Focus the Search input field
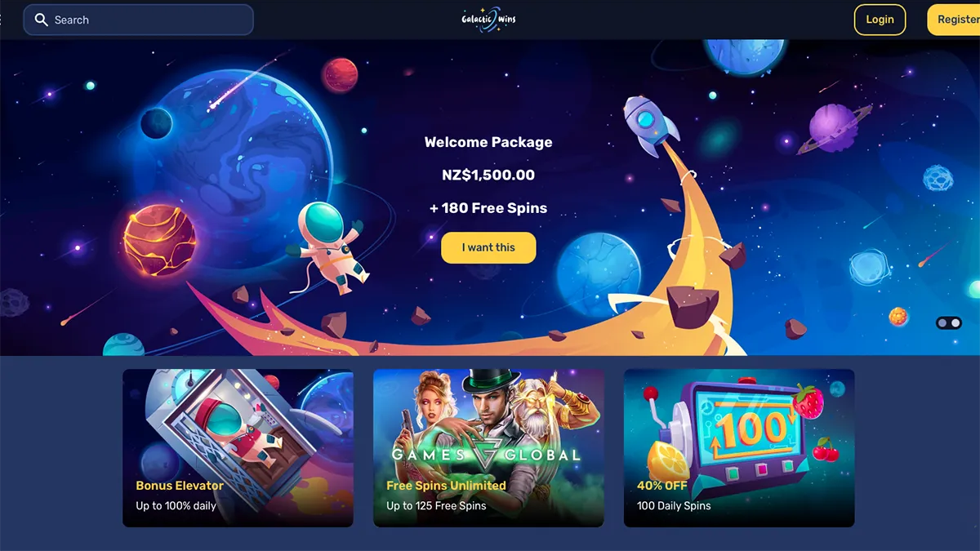Screen dimensions: 980x551 [x=138, y=20]
